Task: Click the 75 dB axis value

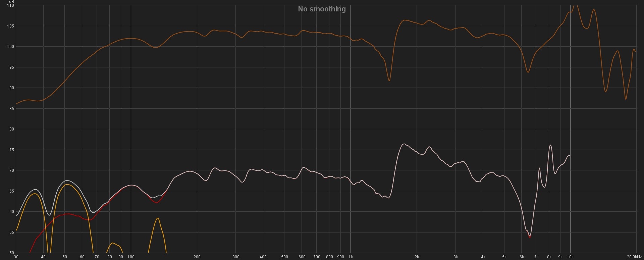Action: (x=12, y=150)
